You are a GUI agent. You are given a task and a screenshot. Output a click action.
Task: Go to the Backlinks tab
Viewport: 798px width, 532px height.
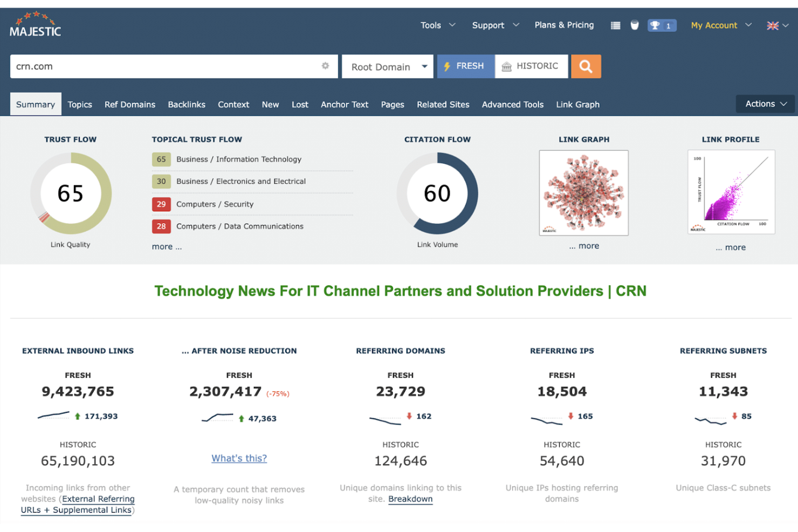(187, 105)
